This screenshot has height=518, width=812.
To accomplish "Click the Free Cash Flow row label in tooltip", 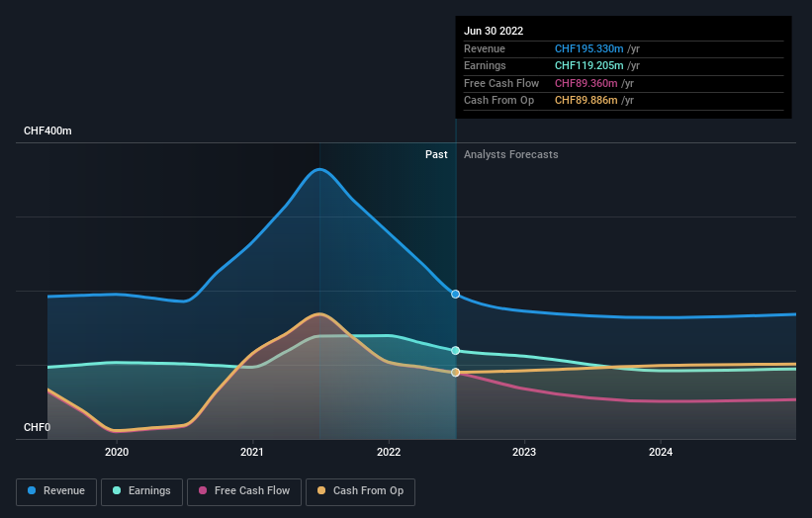I will pyautogui.click(x=501, y=83).
